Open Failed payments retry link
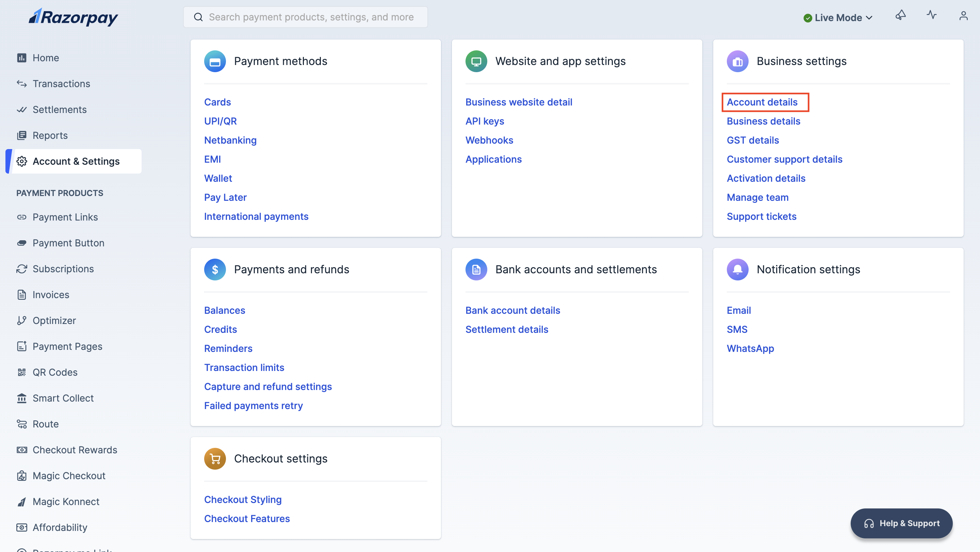The image size is (980, 552). pyautogui.click(x=254, y=406)
